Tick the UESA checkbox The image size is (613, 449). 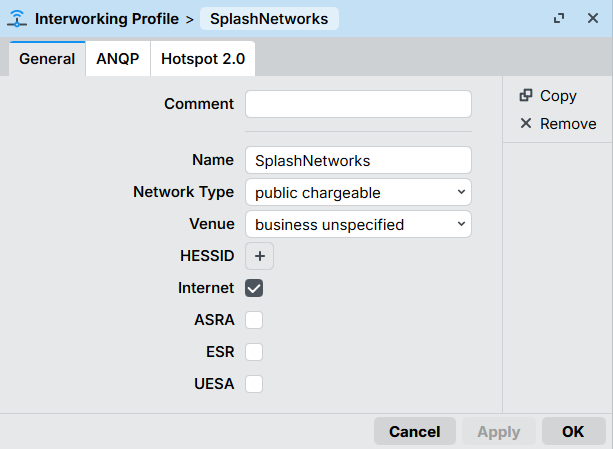click(254, 384)
